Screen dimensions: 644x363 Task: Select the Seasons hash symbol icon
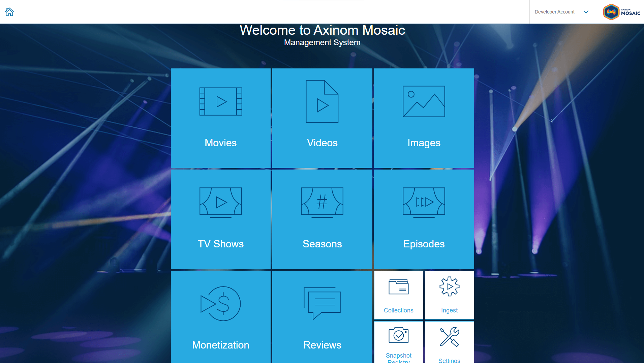coord(322,202)
